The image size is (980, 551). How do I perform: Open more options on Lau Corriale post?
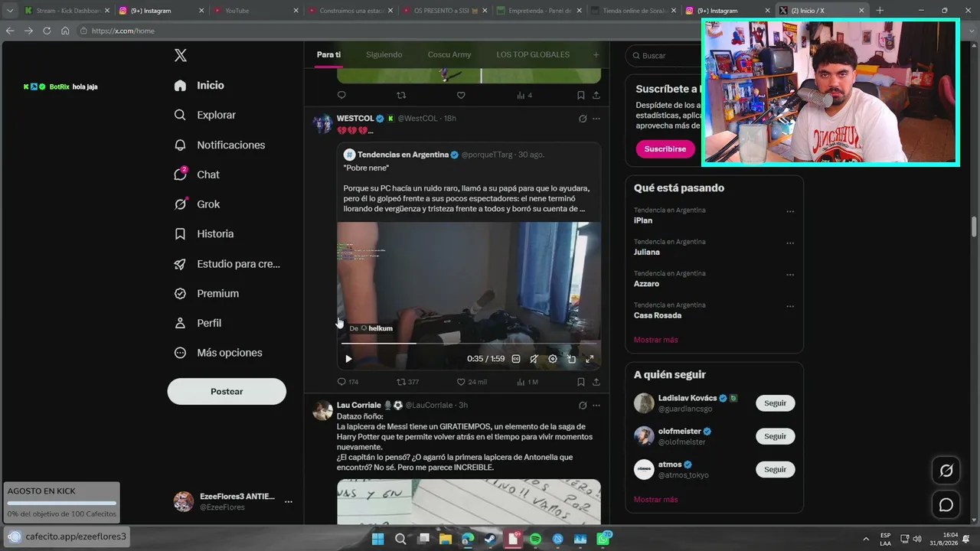(x=596, y=406)
